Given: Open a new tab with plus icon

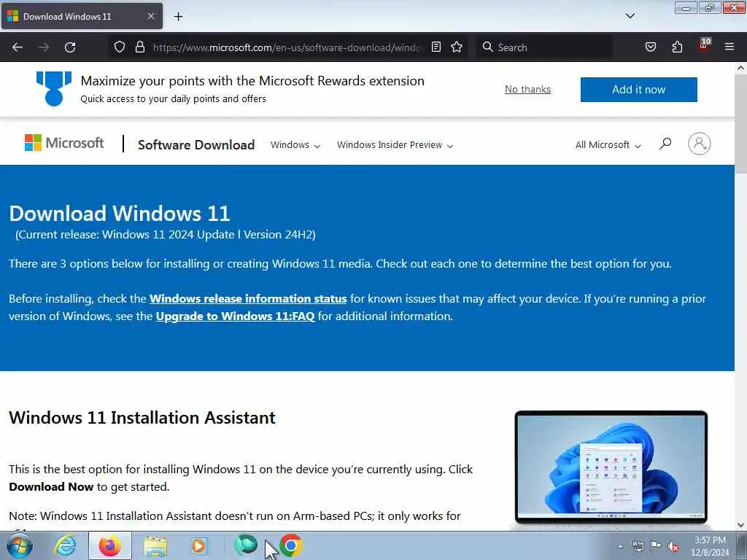Looking at the screenshot, I should tap(178, 17).
